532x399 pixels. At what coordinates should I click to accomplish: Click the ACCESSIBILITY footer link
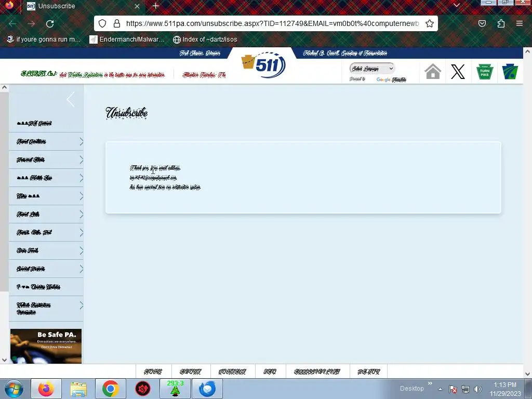pos(317,372)
